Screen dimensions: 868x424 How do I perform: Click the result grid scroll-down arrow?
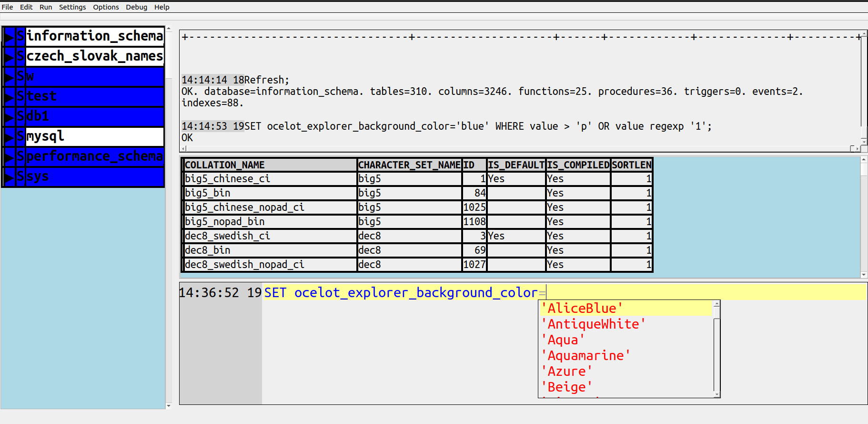pos(864,275)
